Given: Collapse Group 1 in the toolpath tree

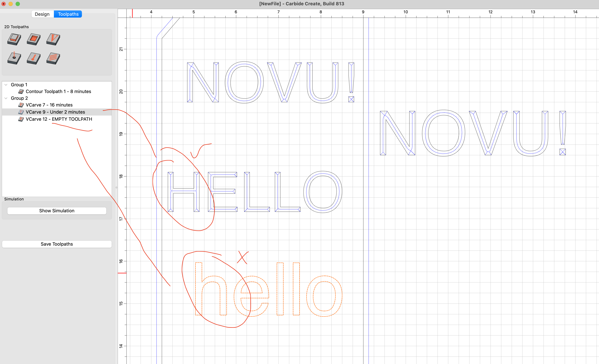Looking at the screenshot, I should 6,85.
